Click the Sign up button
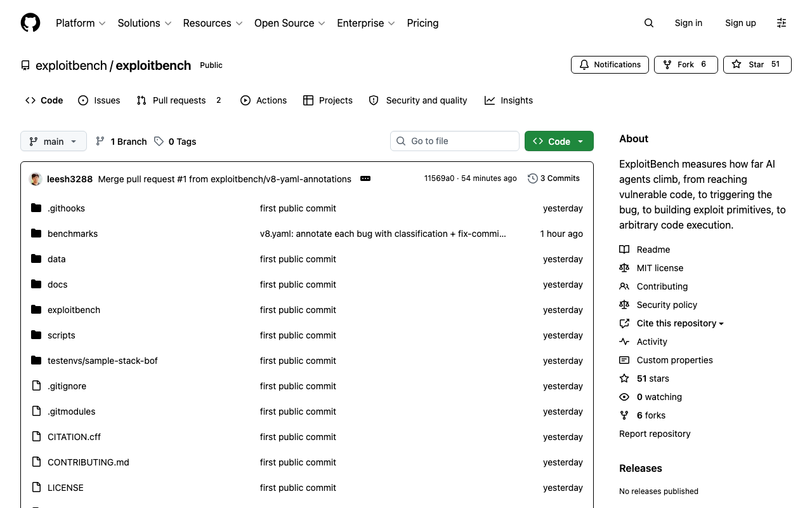Screen dimensions: 812x508 (740, 23)
